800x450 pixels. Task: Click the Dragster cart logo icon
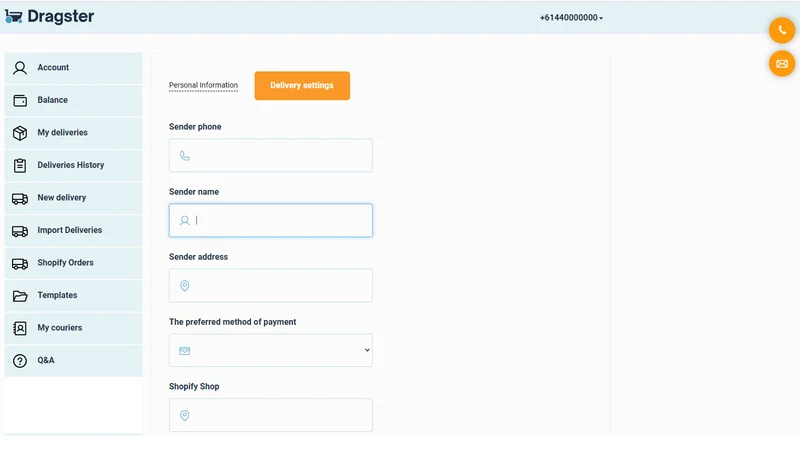(x=13, y=17)
